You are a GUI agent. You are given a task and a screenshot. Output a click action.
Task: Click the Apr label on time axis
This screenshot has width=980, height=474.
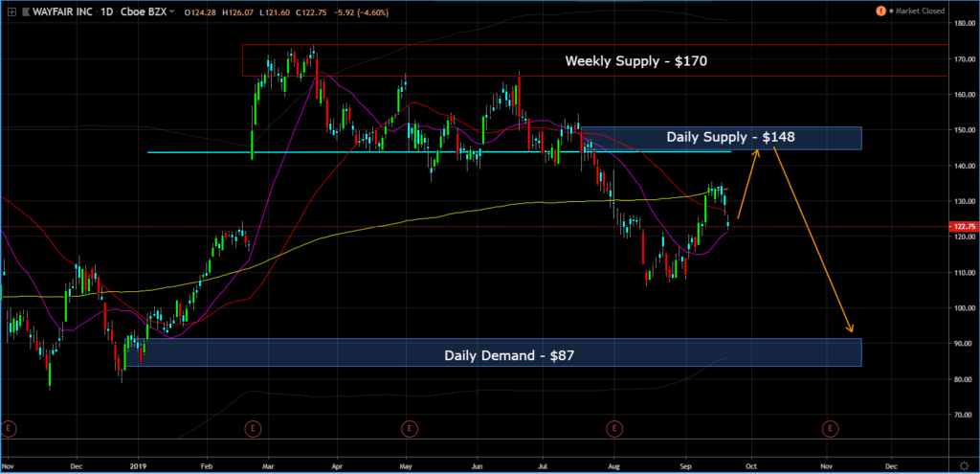(338, 466)
